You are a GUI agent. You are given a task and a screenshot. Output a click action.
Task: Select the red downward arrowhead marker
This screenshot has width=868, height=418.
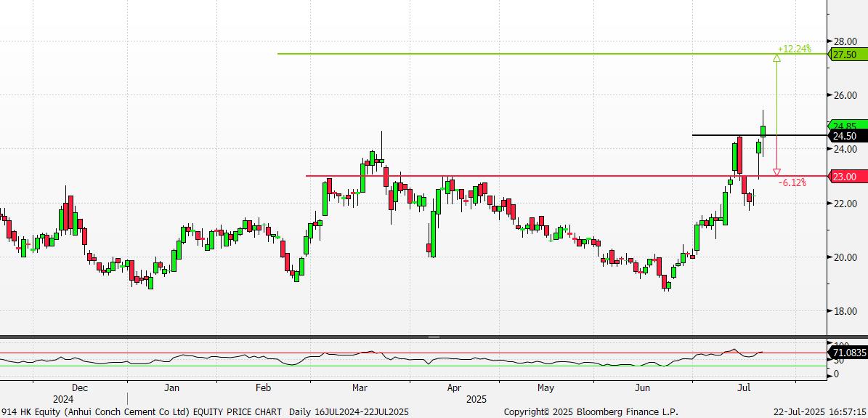tap(776, 172)
